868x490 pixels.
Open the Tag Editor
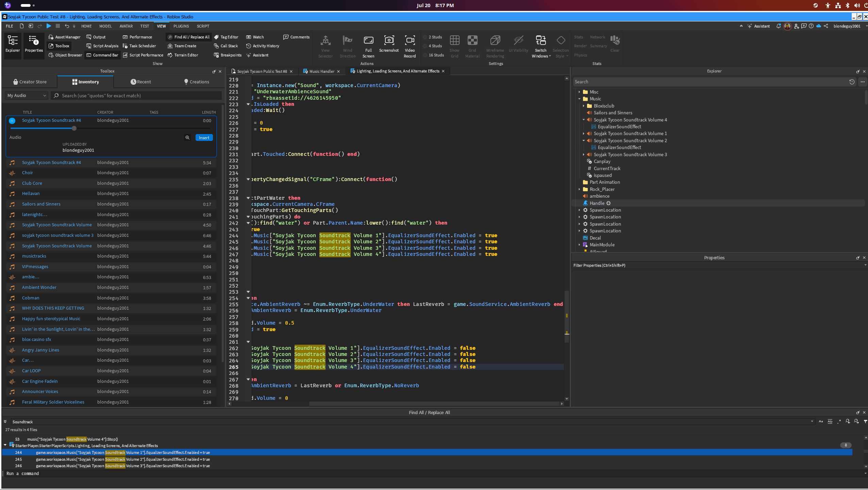tap(226, 37)
